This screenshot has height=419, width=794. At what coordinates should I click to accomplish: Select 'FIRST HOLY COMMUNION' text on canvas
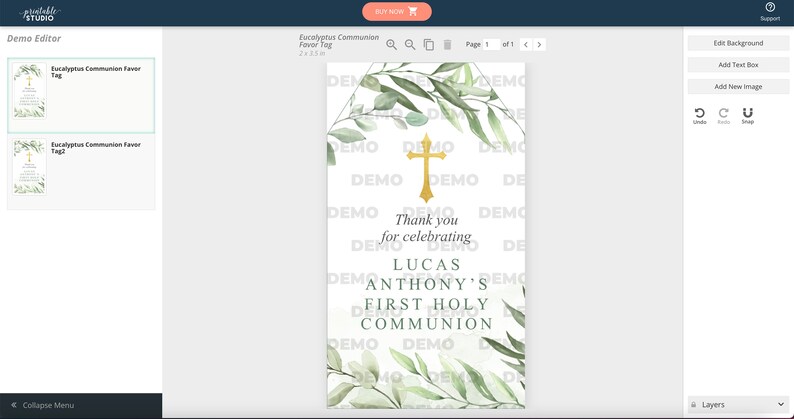tap(426, 314)
